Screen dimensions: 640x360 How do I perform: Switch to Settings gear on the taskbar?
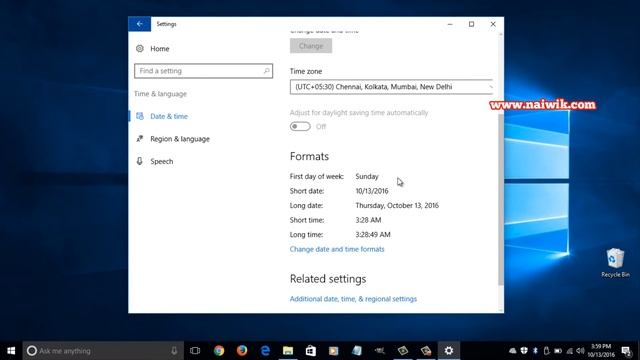(449, 351)
